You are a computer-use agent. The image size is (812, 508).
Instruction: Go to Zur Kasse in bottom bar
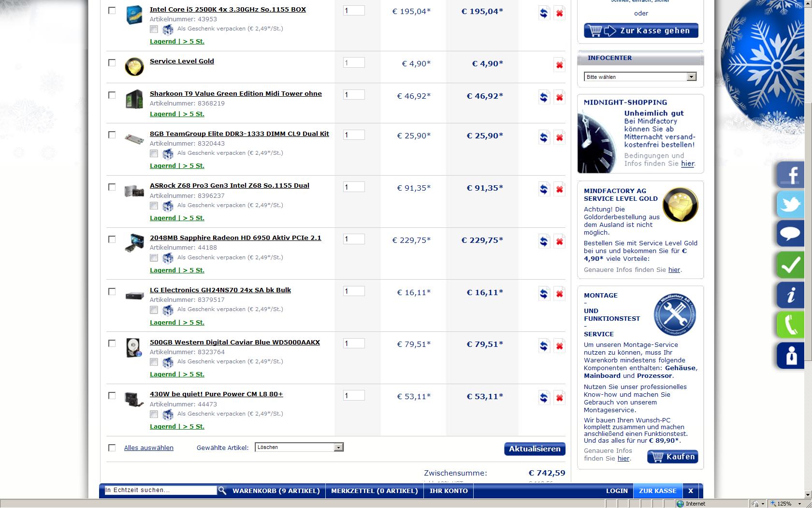(658, 491)
